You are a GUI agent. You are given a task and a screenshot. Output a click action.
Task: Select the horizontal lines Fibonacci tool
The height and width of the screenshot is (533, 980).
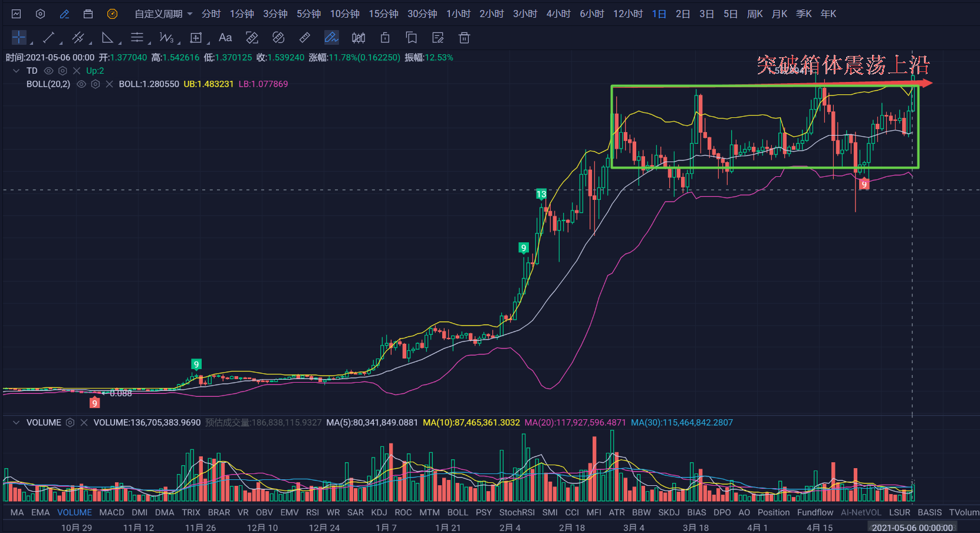pos(137,38)
